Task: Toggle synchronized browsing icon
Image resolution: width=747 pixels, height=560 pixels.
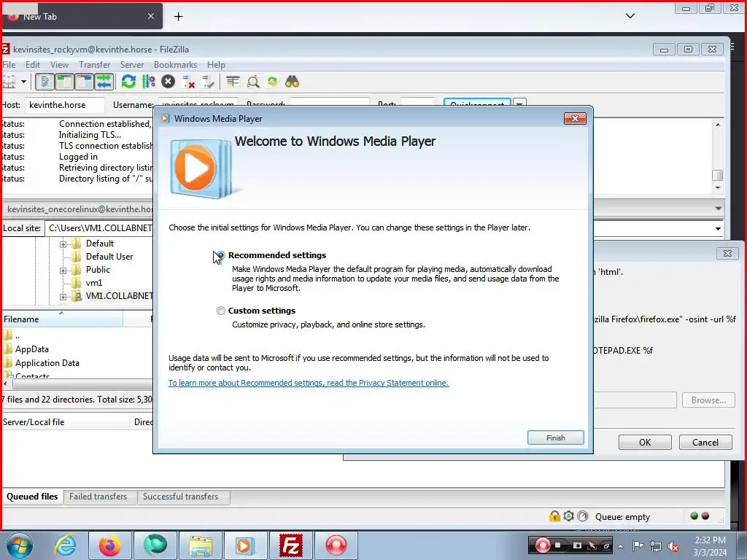Action: coord(273,82)
